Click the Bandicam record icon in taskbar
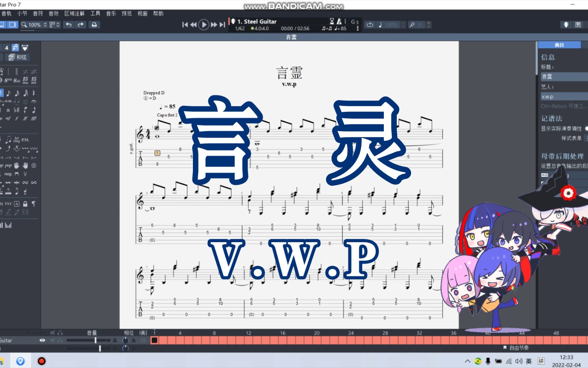588x368 pixels. tap(42, 361)
